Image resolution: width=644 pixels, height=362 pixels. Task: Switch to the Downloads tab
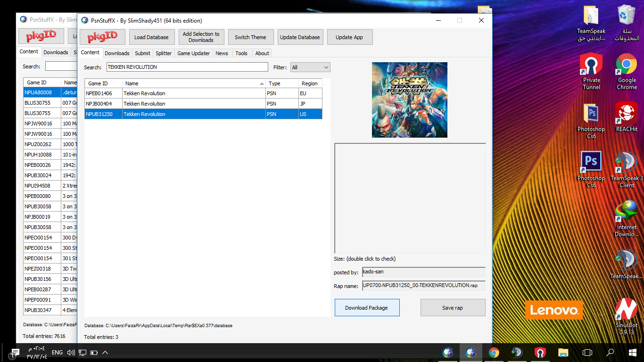point(117,53)
